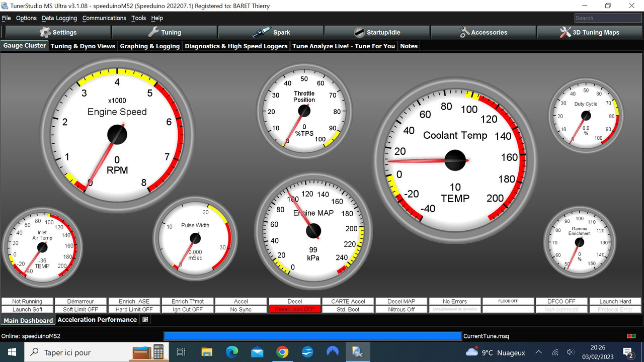Screen dimensions: 644x362
Task: Click the No Sync indicator
Action: [241, 309]
